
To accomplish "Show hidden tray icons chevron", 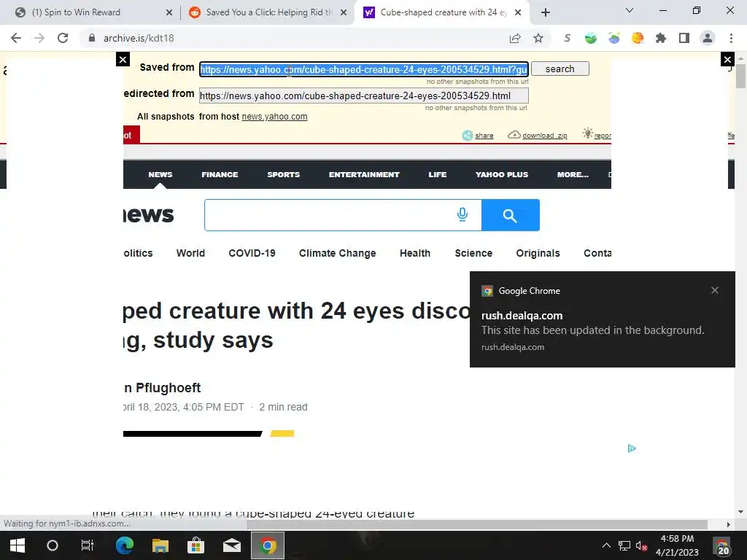I will [606, 545].
